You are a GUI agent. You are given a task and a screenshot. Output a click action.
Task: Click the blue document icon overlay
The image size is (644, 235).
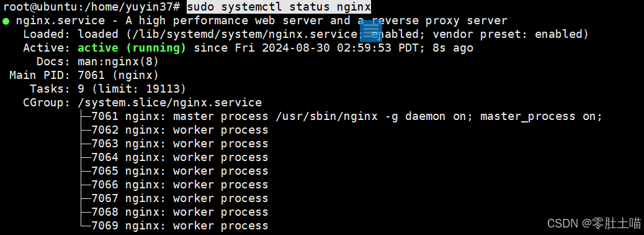click(x=371, y=30)
